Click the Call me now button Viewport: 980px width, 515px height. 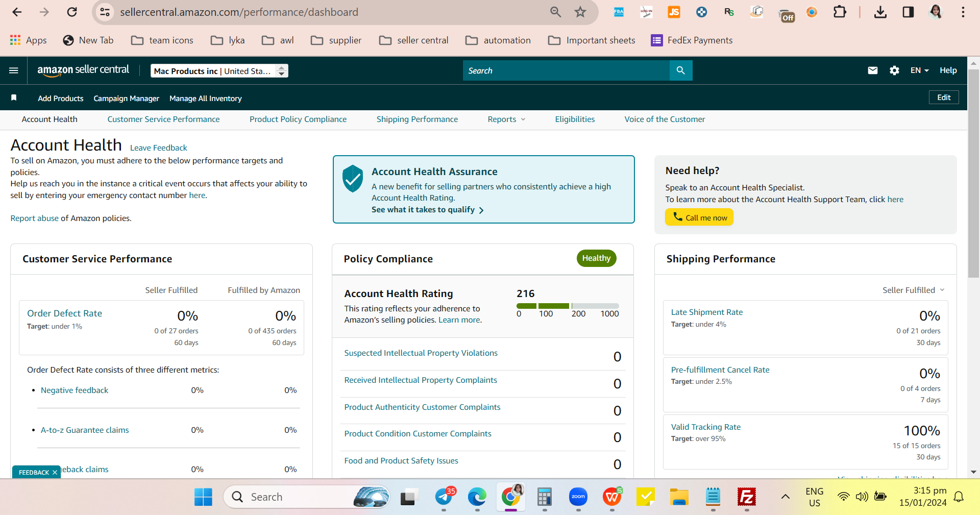[699, 217]
